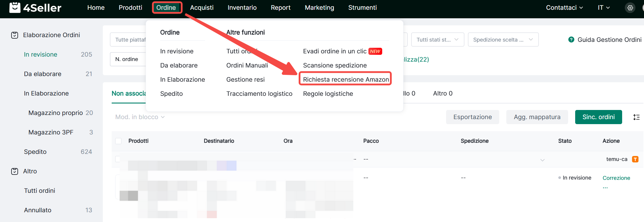Click the Esportazione button

point(472,117)
